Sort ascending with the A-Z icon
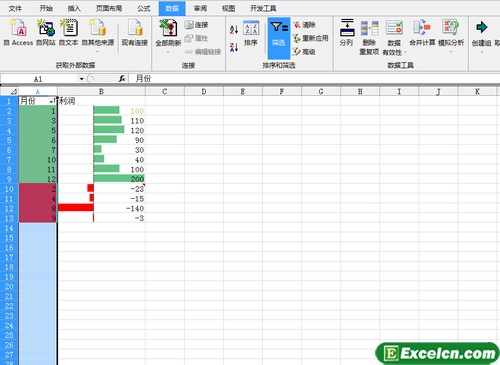 (x=234, y=30)
